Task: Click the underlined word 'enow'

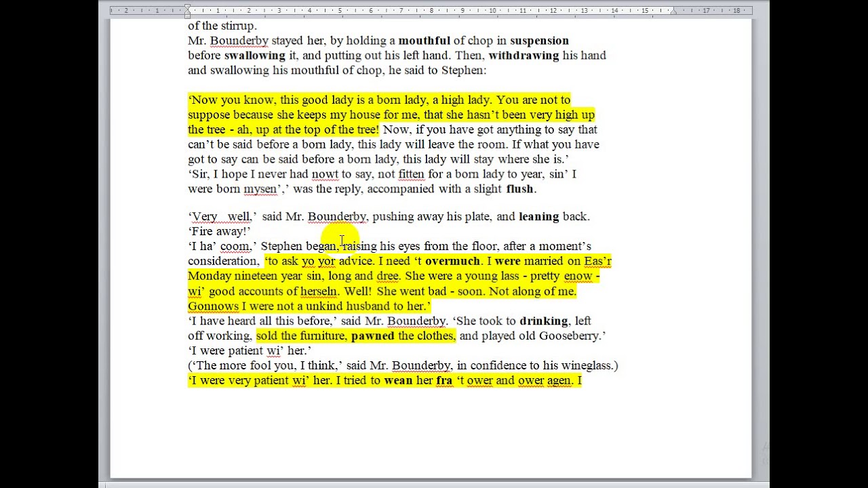Action: (578, 276)
